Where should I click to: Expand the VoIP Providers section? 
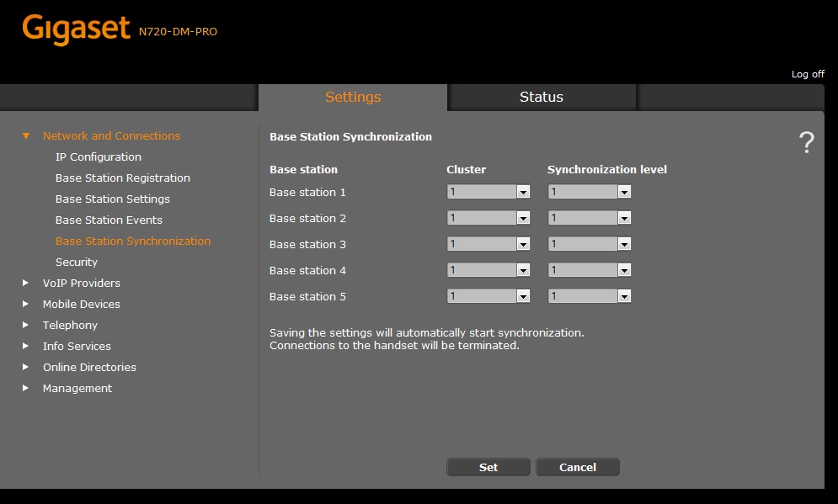pyautogui.click(x=26, y=283)
